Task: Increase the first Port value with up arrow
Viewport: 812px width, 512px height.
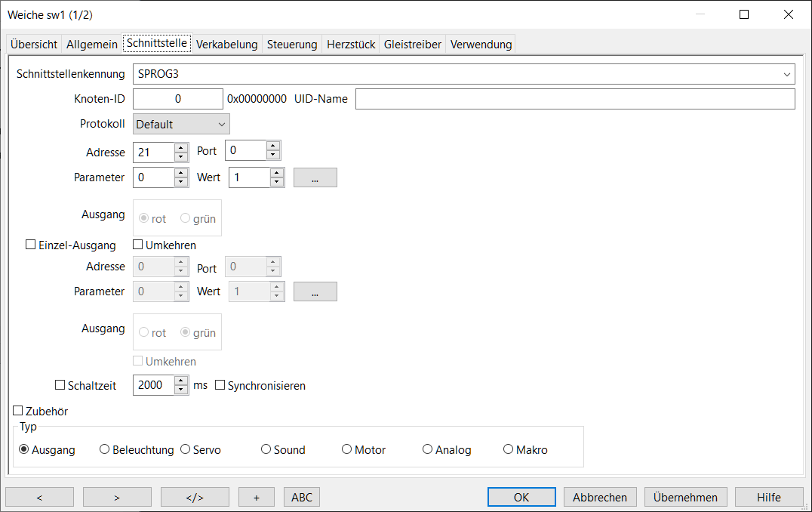Action: click(x=273, y=147)
